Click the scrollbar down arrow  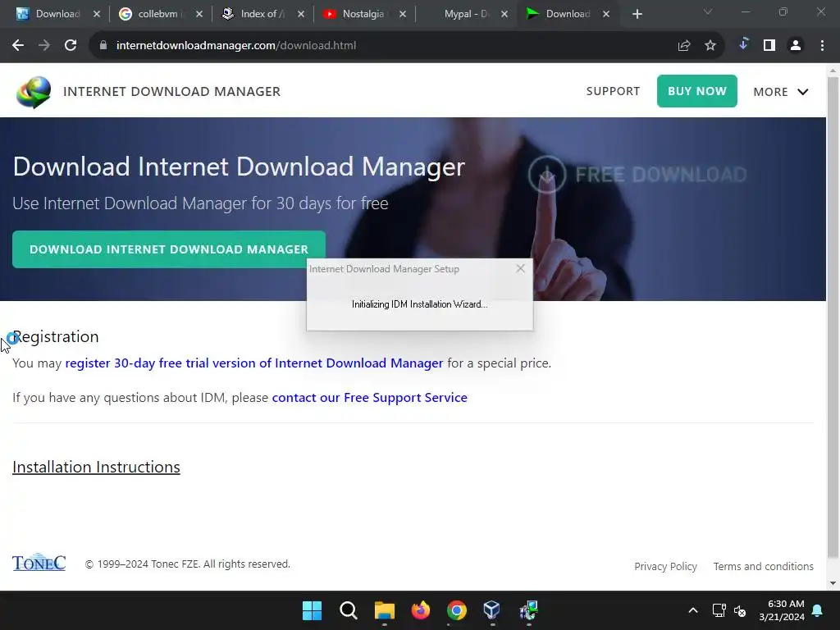[x=833, y=583]
